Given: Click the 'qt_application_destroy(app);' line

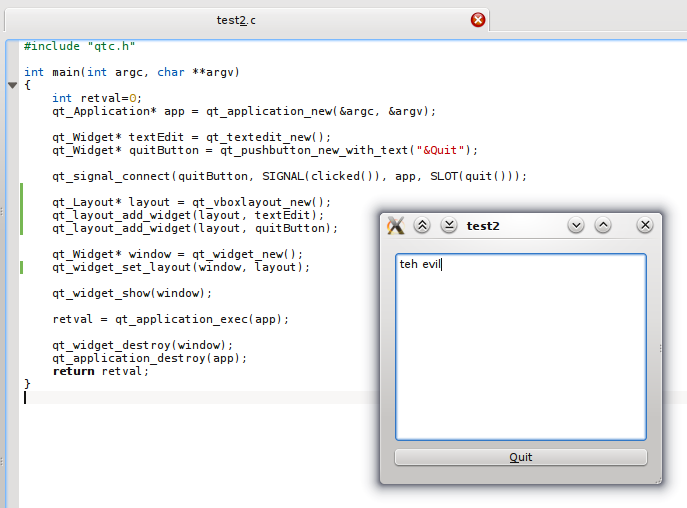Looking at the screenshot, I should point(149,358).
